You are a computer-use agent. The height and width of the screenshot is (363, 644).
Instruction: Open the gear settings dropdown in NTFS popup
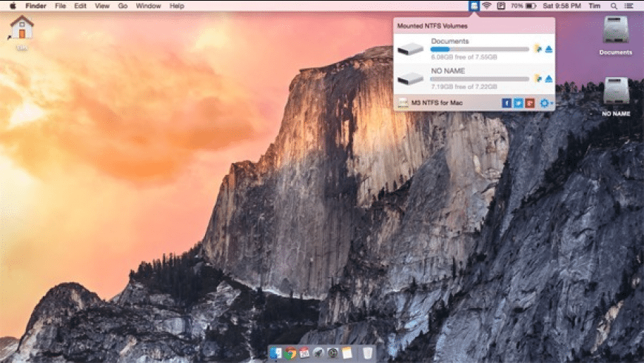point(546,103)
